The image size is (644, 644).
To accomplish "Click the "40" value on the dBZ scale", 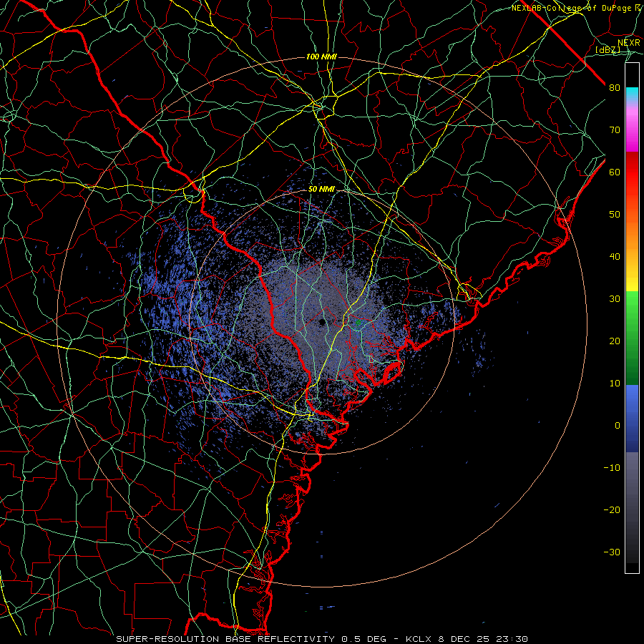I will pyautogui.click(x=615, y=257).
